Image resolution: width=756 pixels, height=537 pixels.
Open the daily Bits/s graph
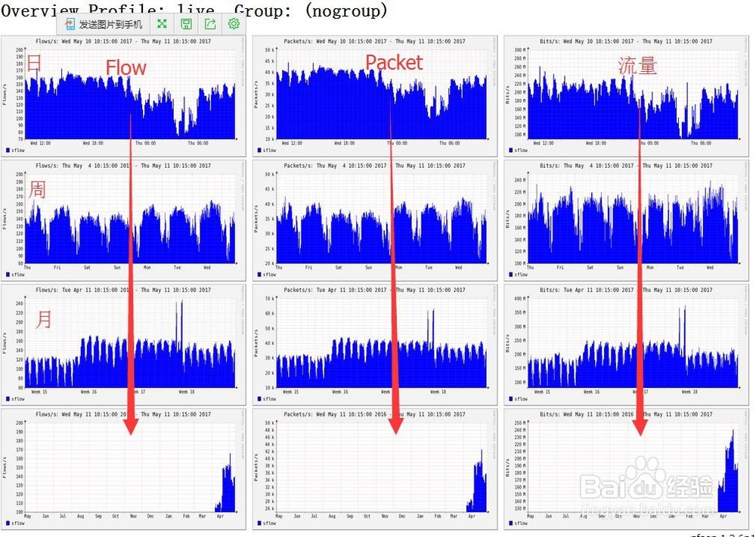(626, 96)
